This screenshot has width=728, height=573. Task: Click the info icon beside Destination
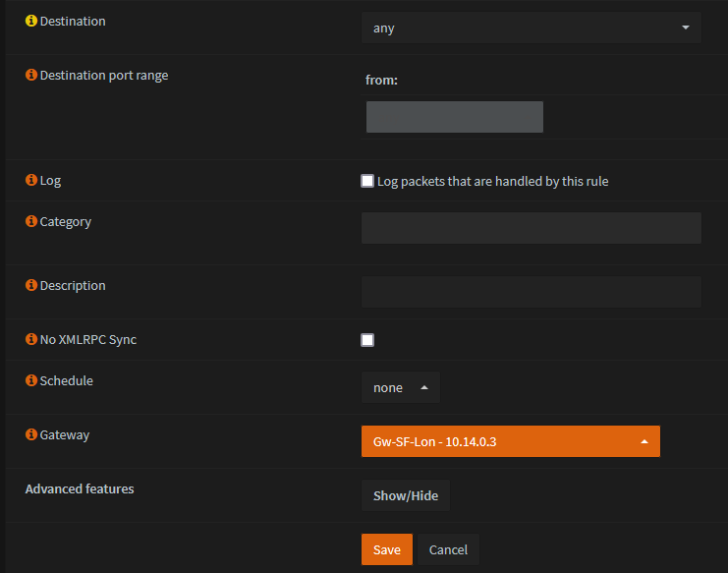coord(31,21)
